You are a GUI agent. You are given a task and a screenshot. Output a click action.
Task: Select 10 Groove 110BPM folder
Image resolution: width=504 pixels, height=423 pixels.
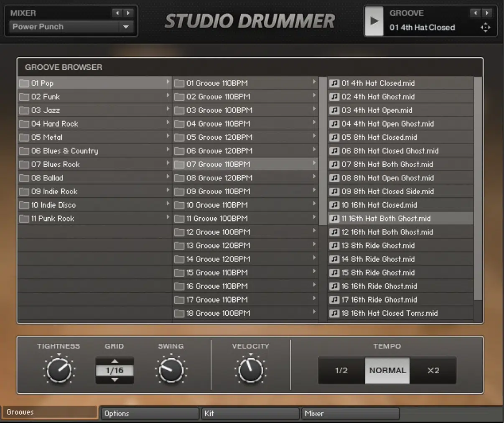pyautogui.click(x=246, y=205)
